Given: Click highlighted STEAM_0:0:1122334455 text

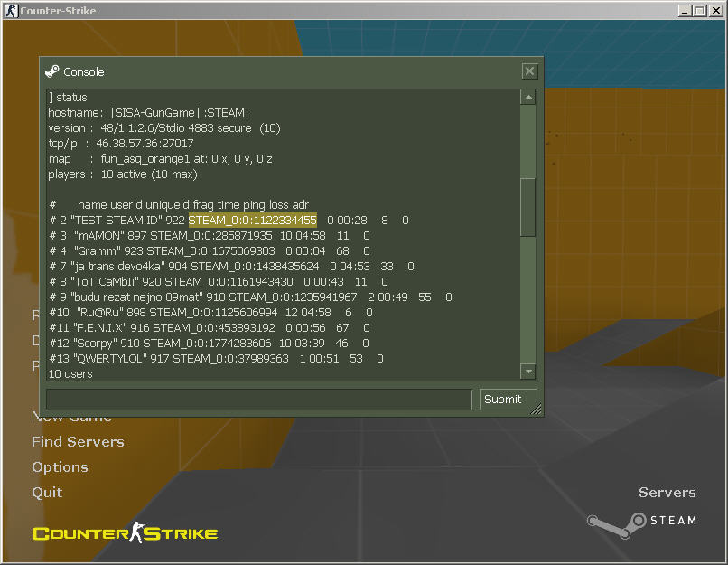Looking at the screenshot, I should (x=253, y=221).
